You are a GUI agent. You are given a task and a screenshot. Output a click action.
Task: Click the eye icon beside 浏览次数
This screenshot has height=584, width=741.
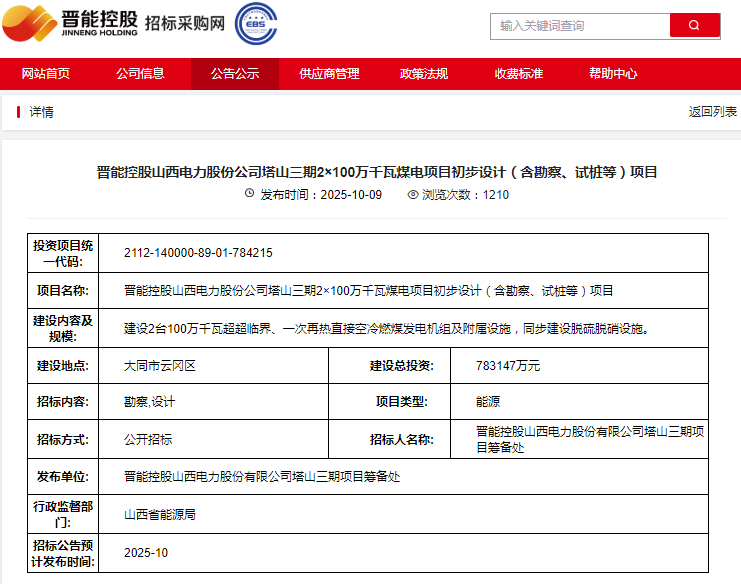coord(413,194)
